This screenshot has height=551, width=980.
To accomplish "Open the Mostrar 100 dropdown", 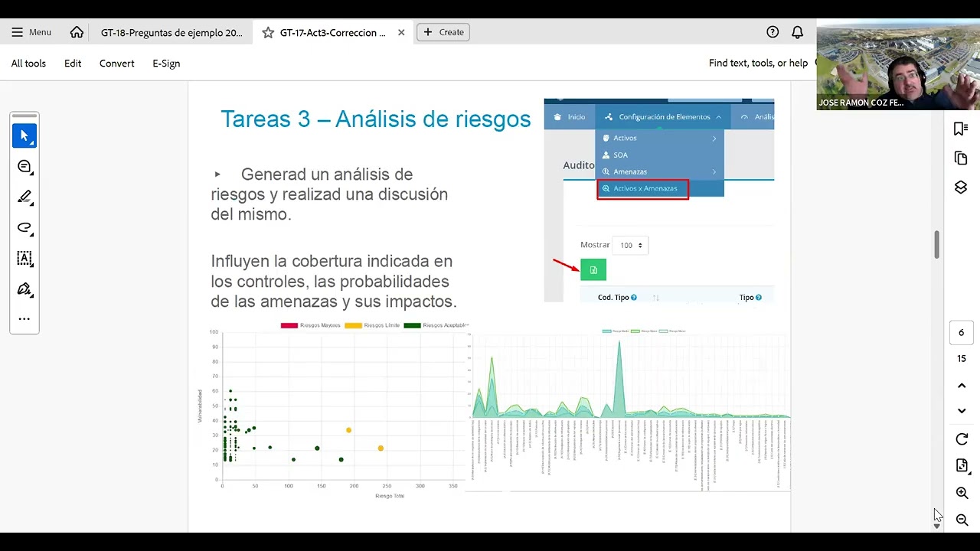I will tap(630, 246).
